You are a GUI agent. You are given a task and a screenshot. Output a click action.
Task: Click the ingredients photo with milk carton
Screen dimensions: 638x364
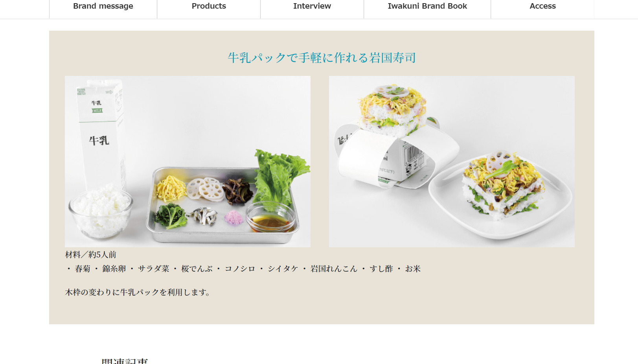tap(188, 162)
